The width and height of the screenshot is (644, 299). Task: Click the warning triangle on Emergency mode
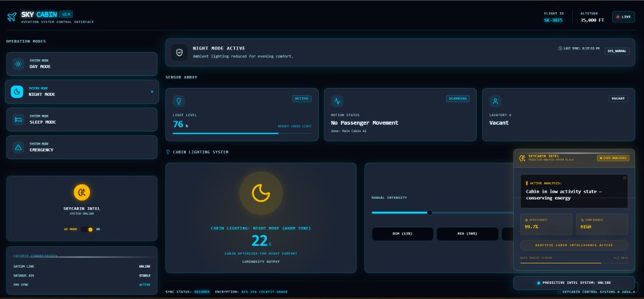click(18, 147)
